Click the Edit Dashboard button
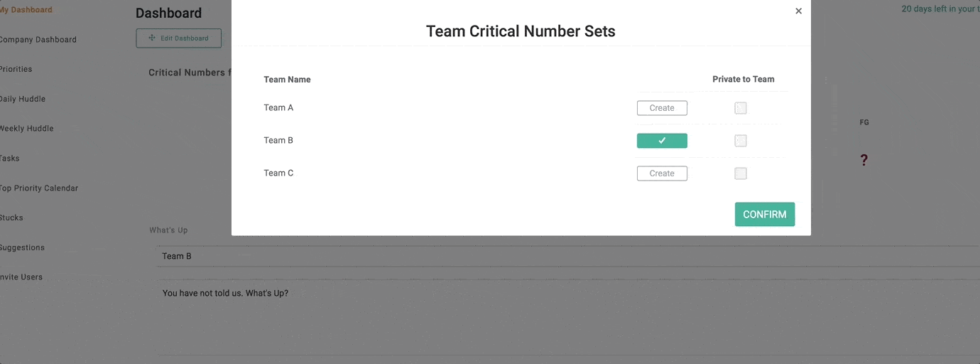The width and height of the screenshot is (980, 364). click(x=178, y=38)
